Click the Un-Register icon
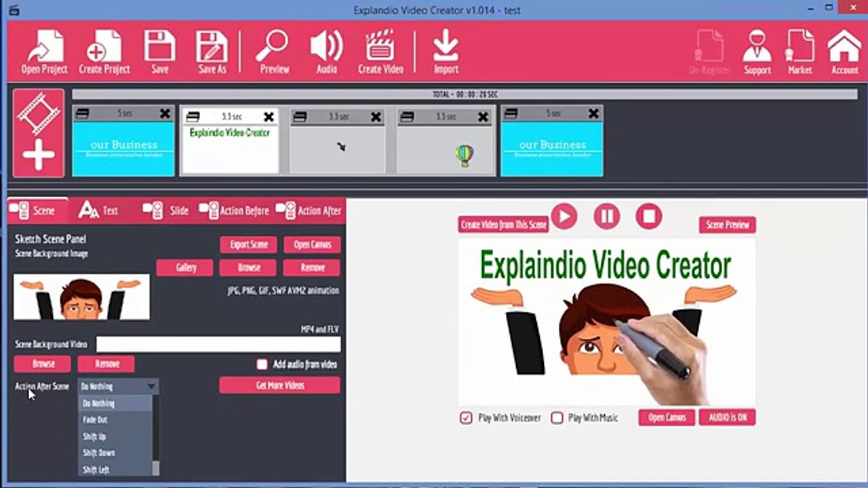 tap(709, 52)
